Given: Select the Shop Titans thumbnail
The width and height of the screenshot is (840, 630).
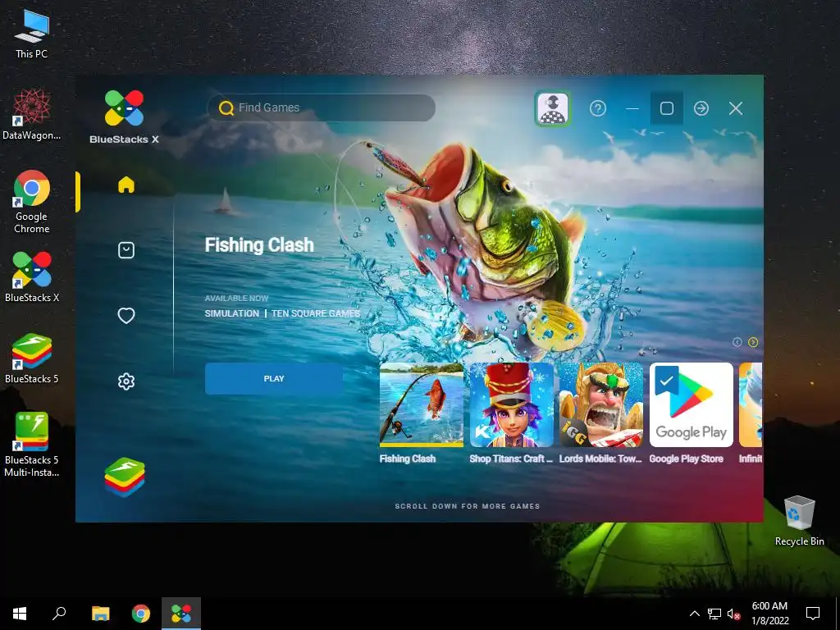Looking at the screenshot, I should pos(512,404).
